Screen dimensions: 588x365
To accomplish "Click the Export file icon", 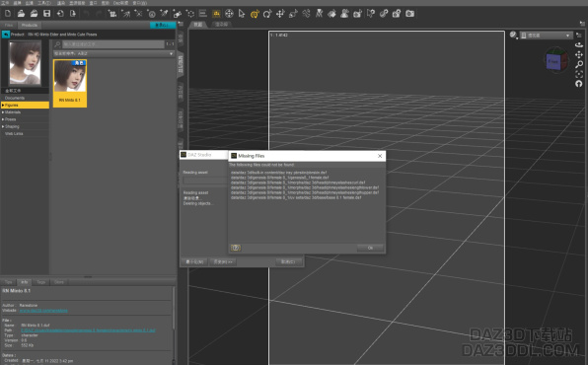I will (73, 14).
